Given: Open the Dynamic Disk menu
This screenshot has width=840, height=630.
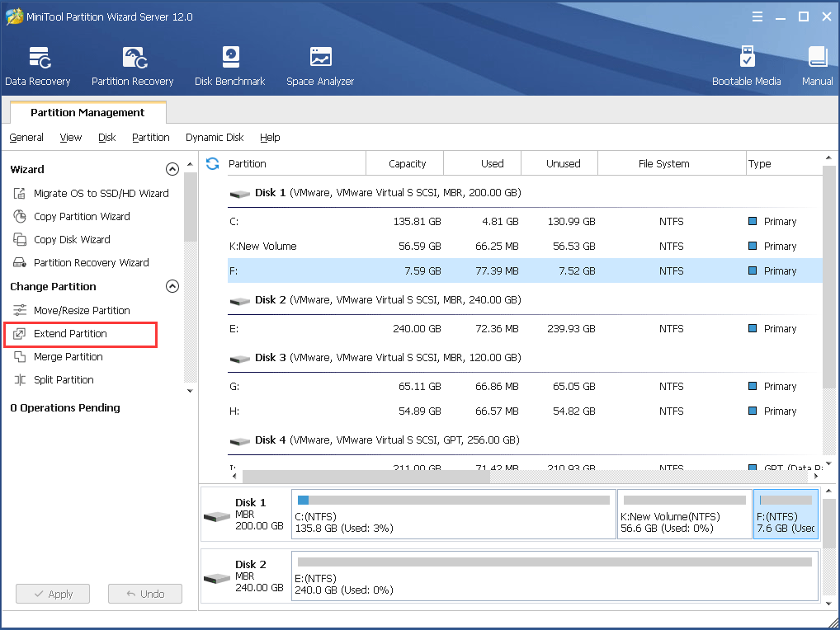Looking at the screenshot, I should tap(215, 138).
